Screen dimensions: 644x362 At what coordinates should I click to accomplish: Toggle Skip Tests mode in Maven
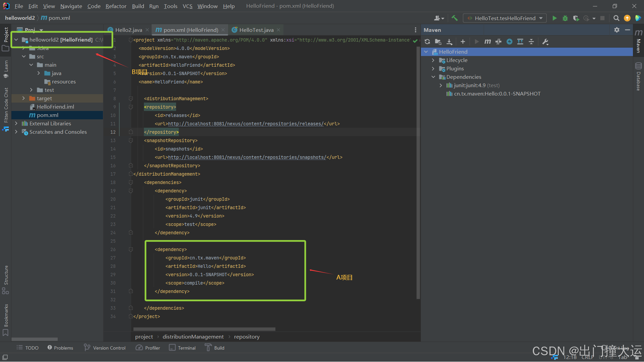pos(509,42)
